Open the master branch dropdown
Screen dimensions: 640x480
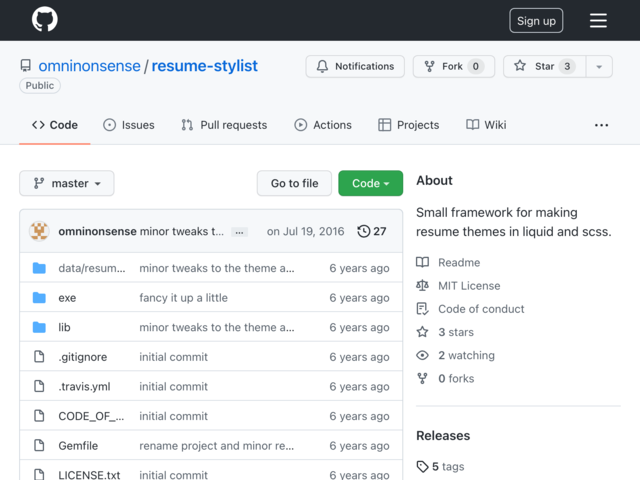coord(67,183)
